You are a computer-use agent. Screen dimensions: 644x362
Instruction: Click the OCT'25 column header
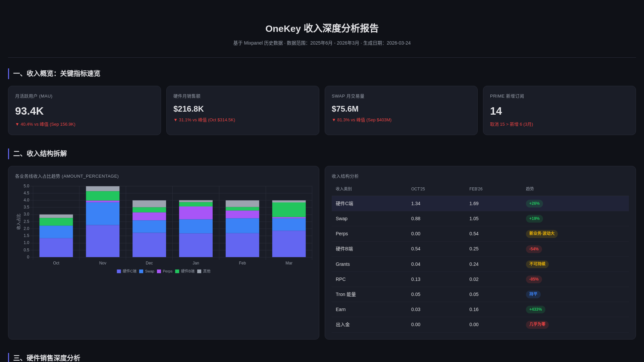coord(418,189)
